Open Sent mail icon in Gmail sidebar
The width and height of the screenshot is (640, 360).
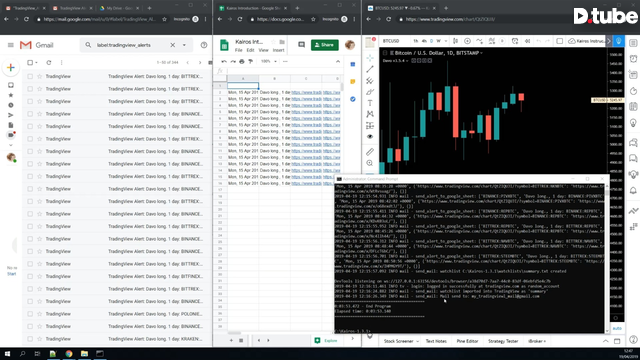[x=11, y=115]
